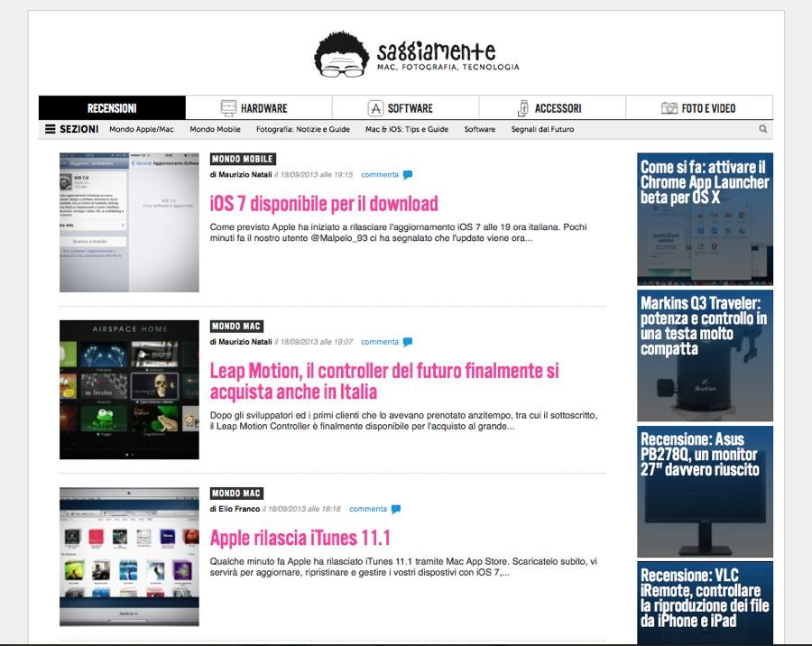Click the iTunes 11.1 article excerpt text
The width and height of the screenshot is (812, 646).
[403, 567]
